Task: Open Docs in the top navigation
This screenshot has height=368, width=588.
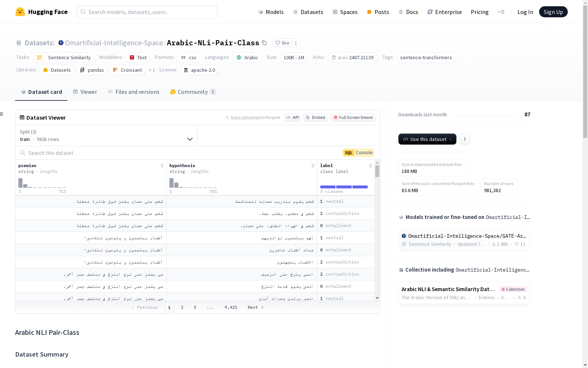Action: click(x=408, y=12)
